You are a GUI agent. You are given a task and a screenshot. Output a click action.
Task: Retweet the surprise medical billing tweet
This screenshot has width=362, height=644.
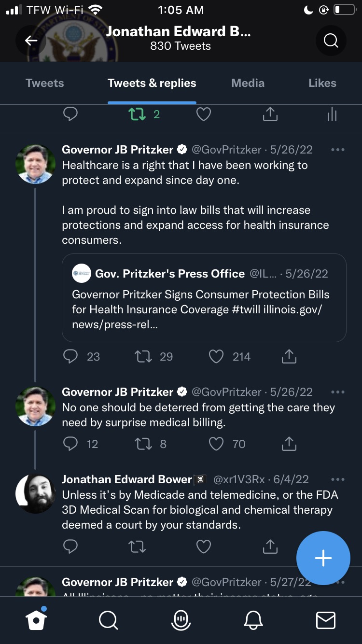point(143,444)
